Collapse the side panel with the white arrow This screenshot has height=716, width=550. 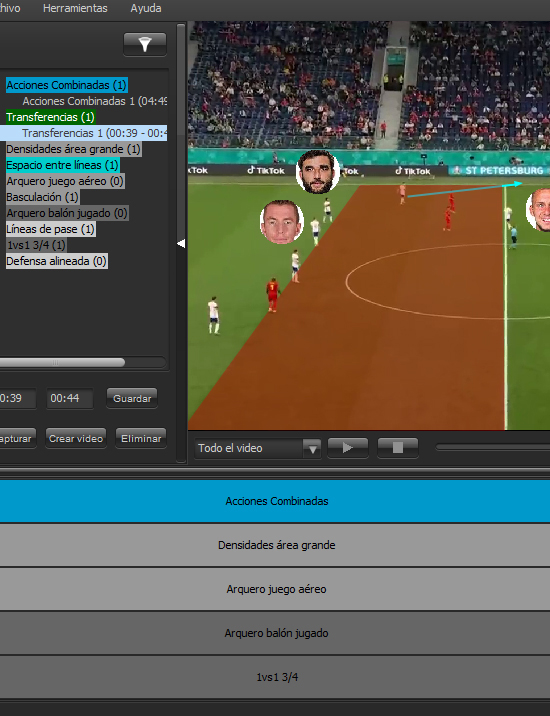point(181,244)
